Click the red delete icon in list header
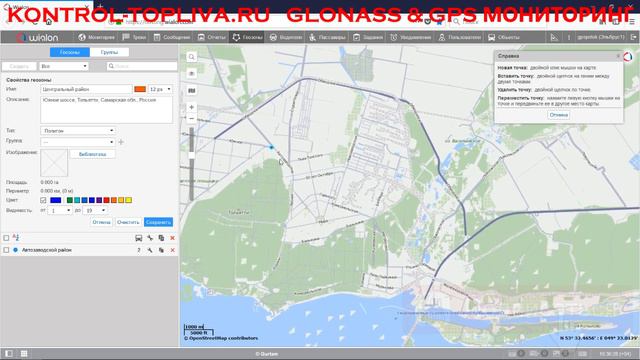 173,238
